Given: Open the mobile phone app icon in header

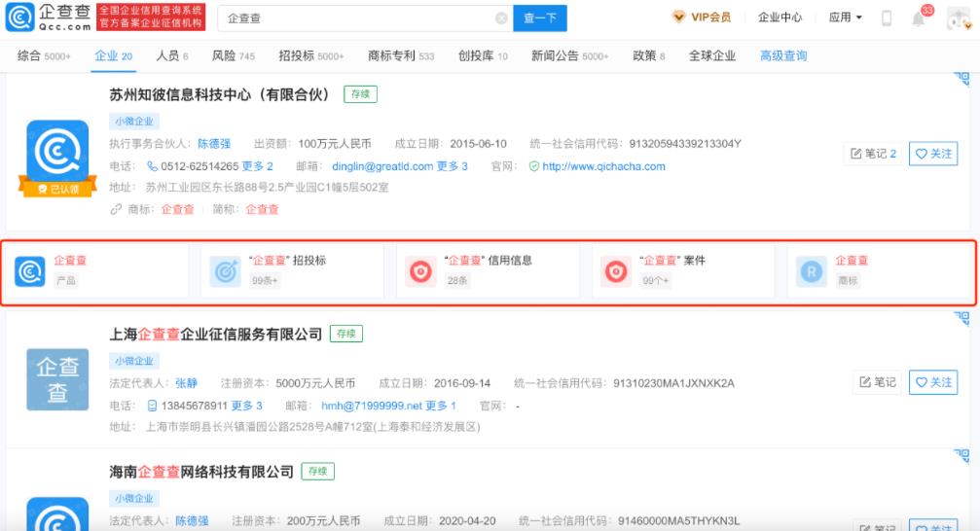Looking at the screenshot, I should 887,18.
